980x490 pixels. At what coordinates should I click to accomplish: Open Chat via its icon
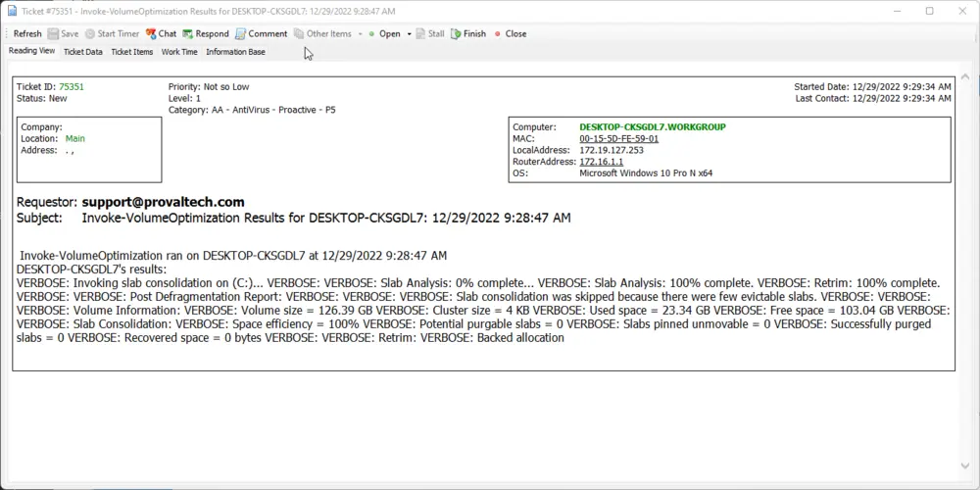tap(151, 33)
